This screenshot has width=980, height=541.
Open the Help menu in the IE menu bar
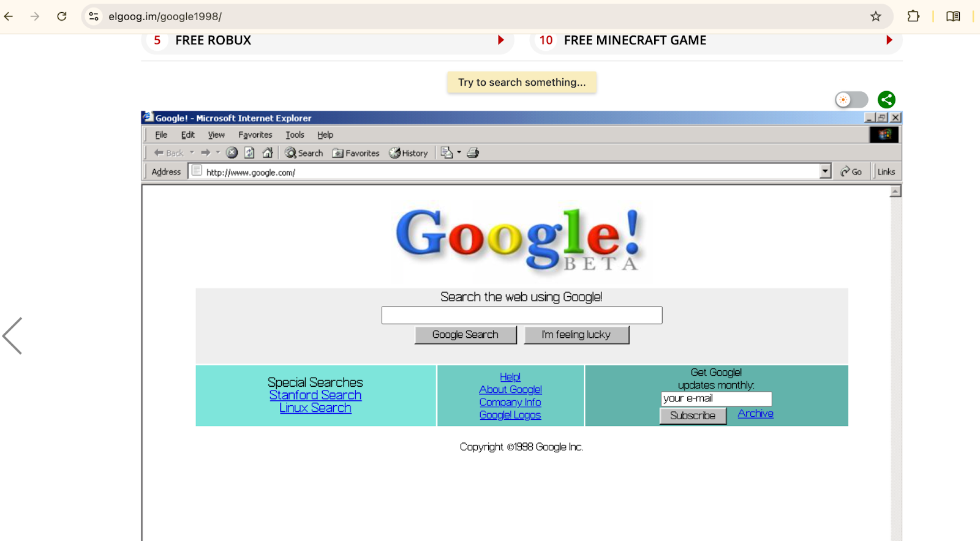tap(325, 135)
